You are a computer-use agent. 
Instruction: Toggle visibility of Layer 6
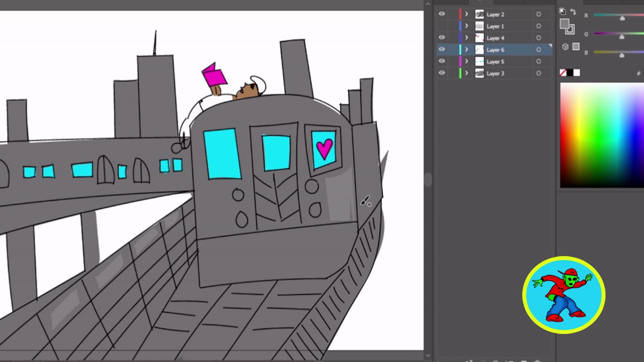pyautogui.click(x=442, y=50)
